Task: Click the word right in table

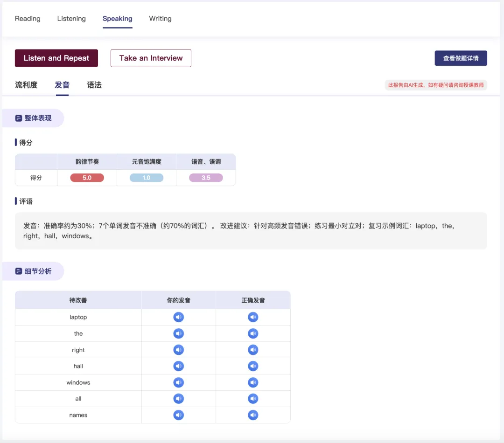Action: tap(78, 350)
